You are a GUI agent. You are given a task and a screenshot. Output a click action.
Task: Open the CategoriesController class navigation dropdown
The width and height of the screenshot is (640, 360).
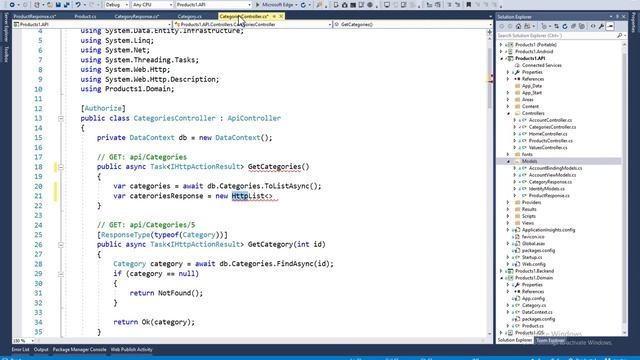(253, 24)
